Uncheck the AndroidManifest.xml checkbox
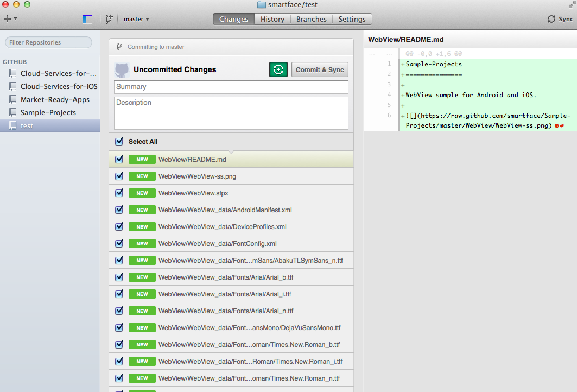 tap(119, 210)
